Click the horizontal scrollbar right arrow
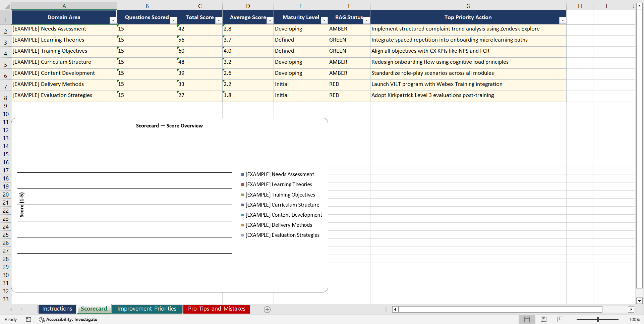 (x=632, y=309)
